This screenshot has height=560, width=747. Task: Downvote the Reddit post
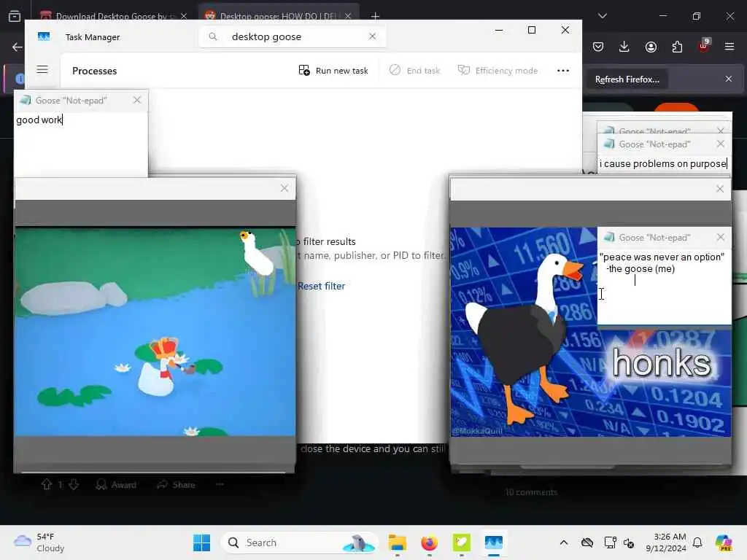click(x=74, y=485)
